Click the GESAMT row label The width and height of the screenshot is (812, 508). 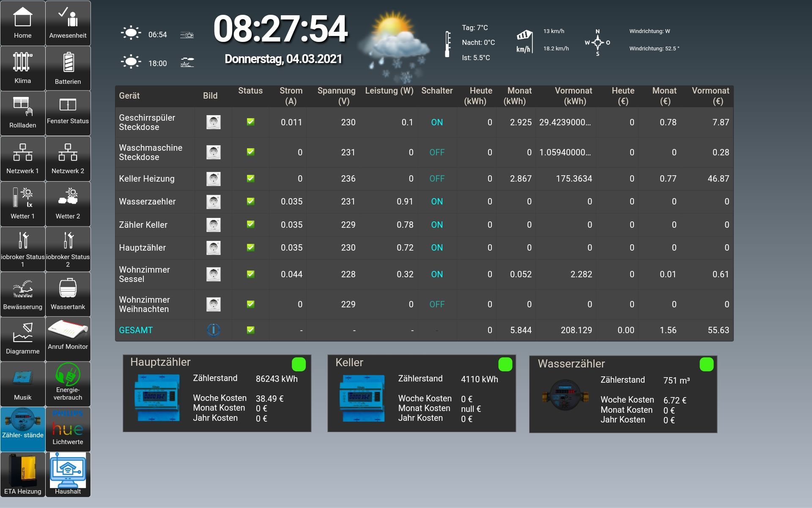(x=136, y=330)
